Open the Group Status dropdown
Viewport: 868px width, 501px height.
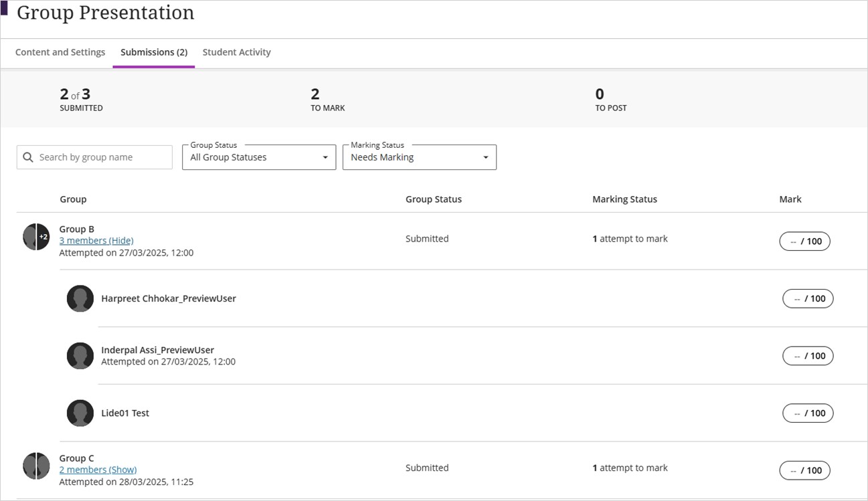259,157
